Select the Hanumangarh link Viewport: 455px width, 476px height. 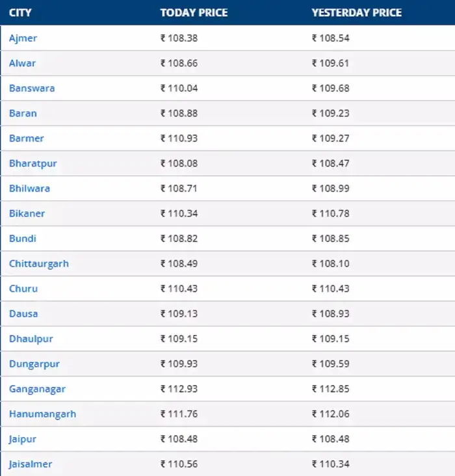pyautogui.click(x=42, y=414)
